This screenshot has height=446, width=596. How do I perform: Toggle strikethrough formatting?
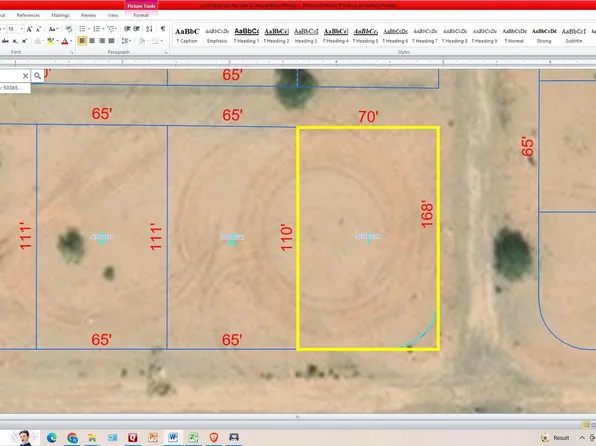point(5,41)
